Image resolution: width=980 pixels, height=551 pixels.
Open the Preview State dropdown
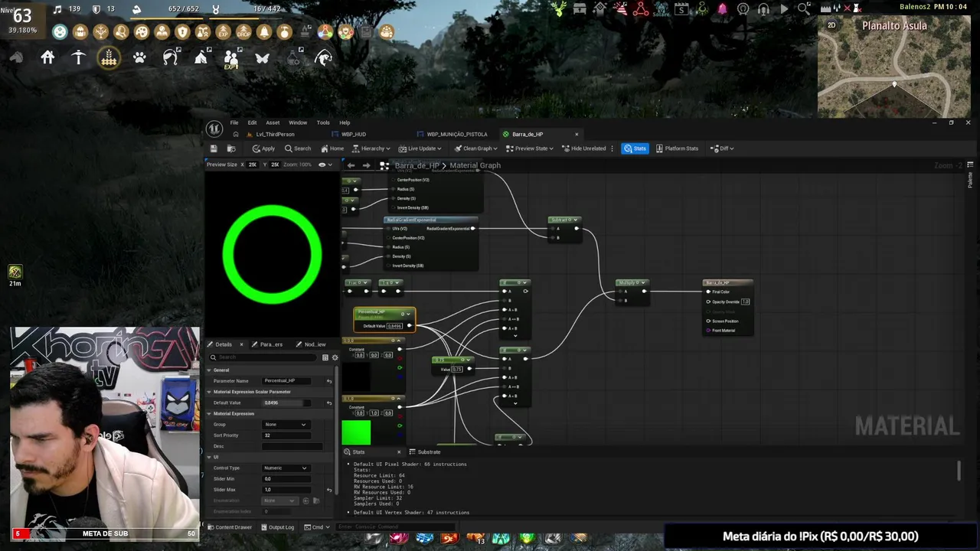tap(529, 148)
